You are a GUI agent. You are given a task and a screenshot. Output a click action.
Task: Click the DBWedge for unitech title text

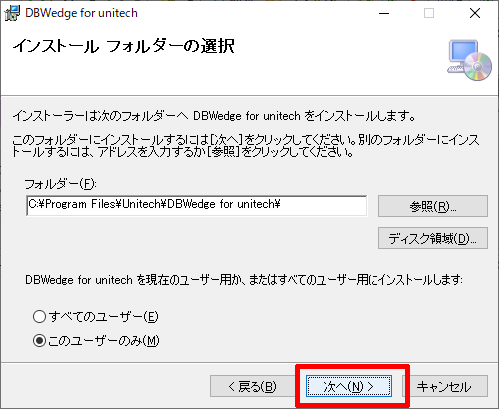pos(81,13)
